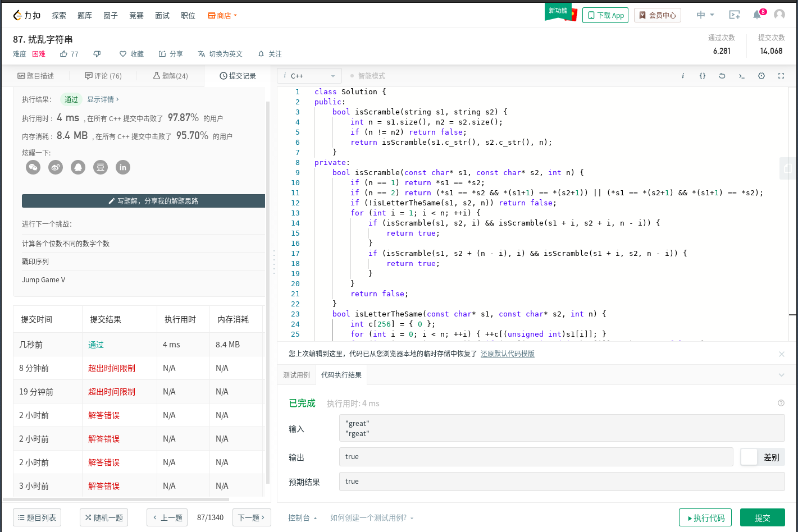Image resolution: width=798 pixels, height=532 pixels.
Task: Open editor settings gear
Action: coord(761,76)
